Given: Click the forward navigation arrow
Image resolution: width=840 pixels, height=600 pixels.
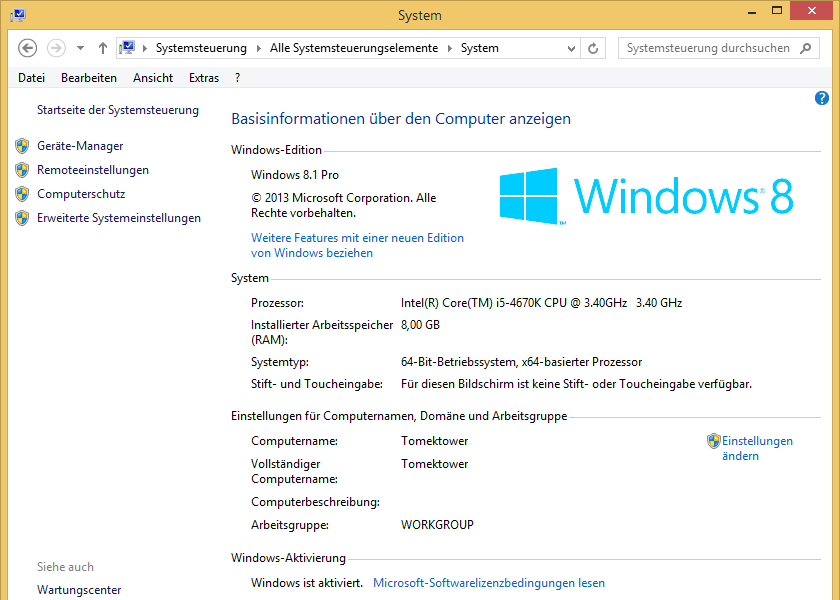Looking at the screenshot, I should point(56,48).
